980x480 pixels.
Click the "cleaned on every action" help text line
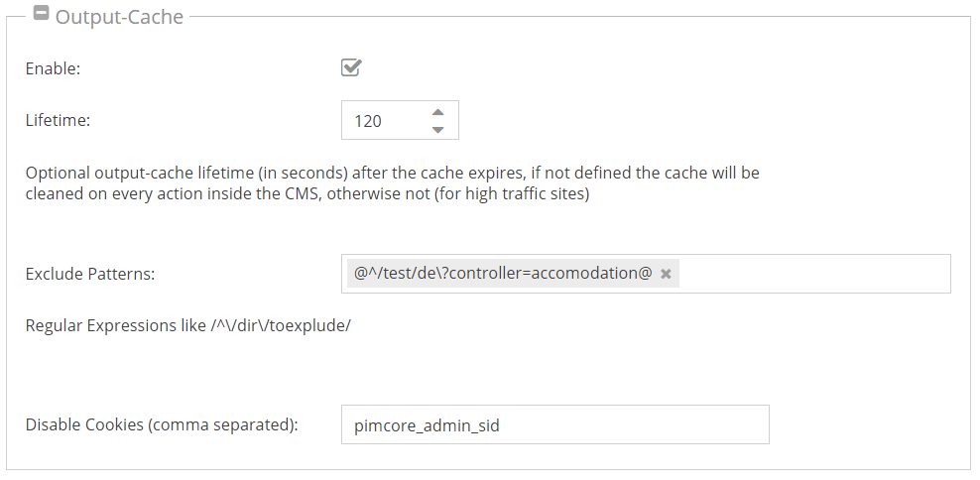pos(307,194)
